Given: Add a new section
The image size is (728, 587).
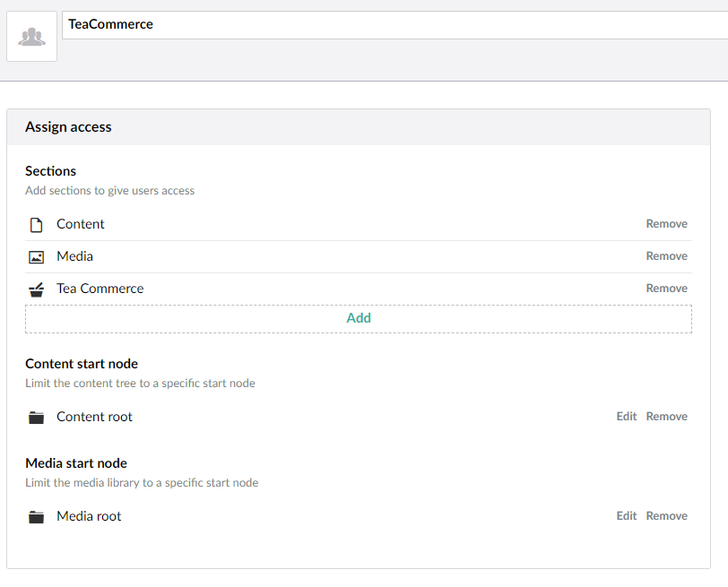Looking at the screenshot, I should 359,319.
